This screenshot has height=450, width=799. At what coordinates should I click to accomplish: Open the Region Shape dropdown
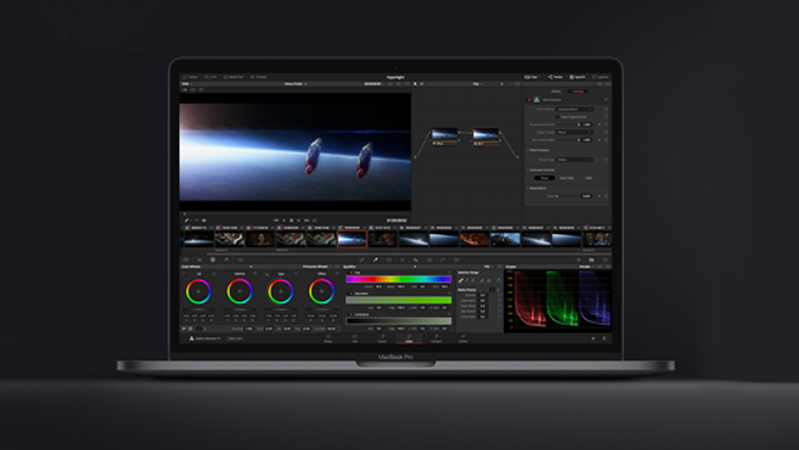(574, 132)
